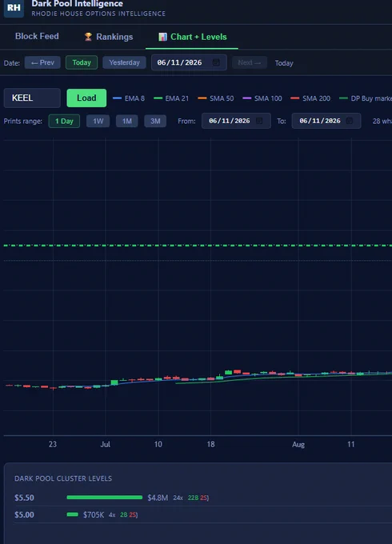392x544 pixels.
Task: Open the From date calendar icon
Action: [x=259, y=121]
